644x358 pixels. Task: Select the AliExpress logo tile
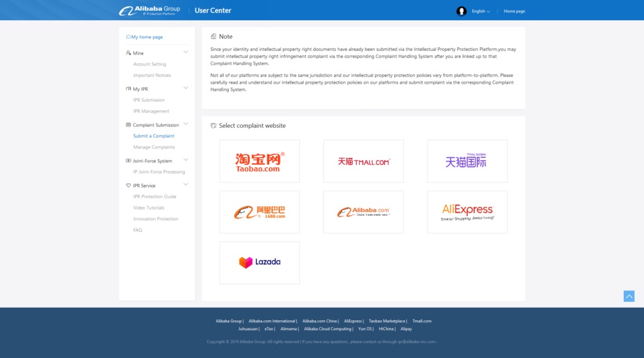[467, 213]
